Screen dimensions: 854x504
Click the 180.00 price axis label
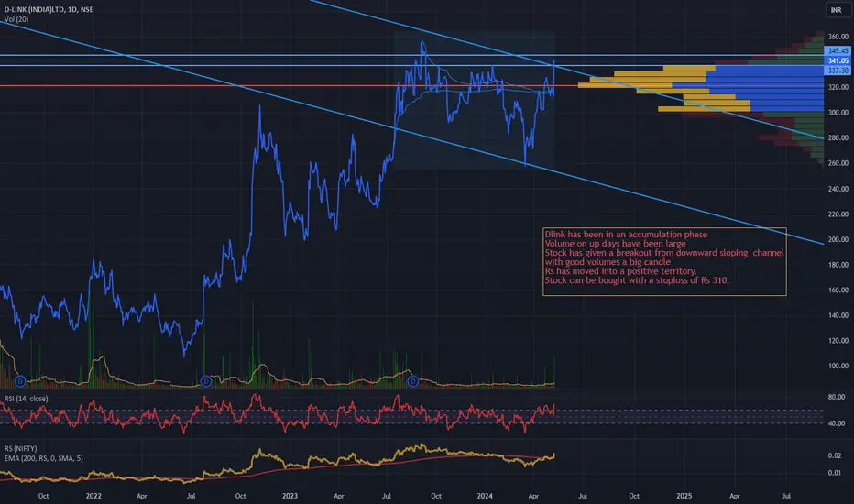click(x=838, y=264)
